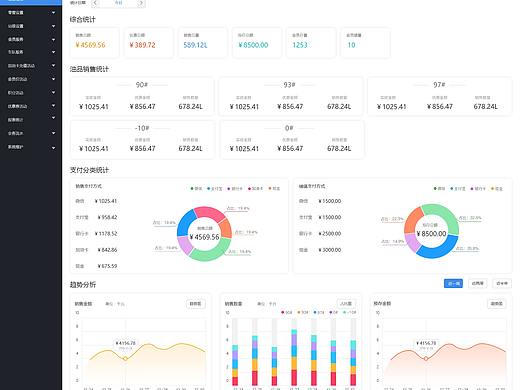Expand the second dark sidebar menu arrow
Viewport: 520px width, 390px height.
[53, 26]
